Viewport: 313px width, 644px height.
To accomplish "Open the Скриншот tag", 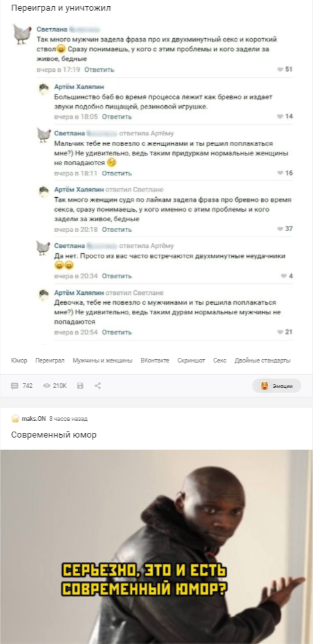I will pos(191,361).
